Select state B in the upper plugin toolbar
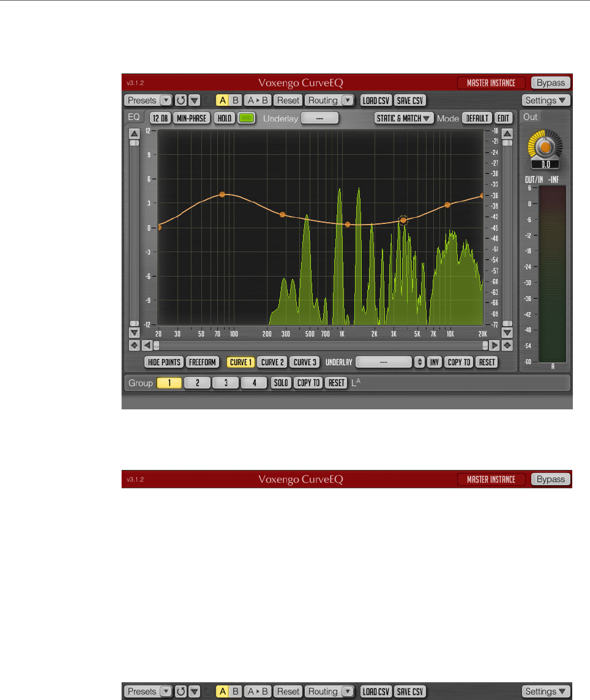 [236, 100]
